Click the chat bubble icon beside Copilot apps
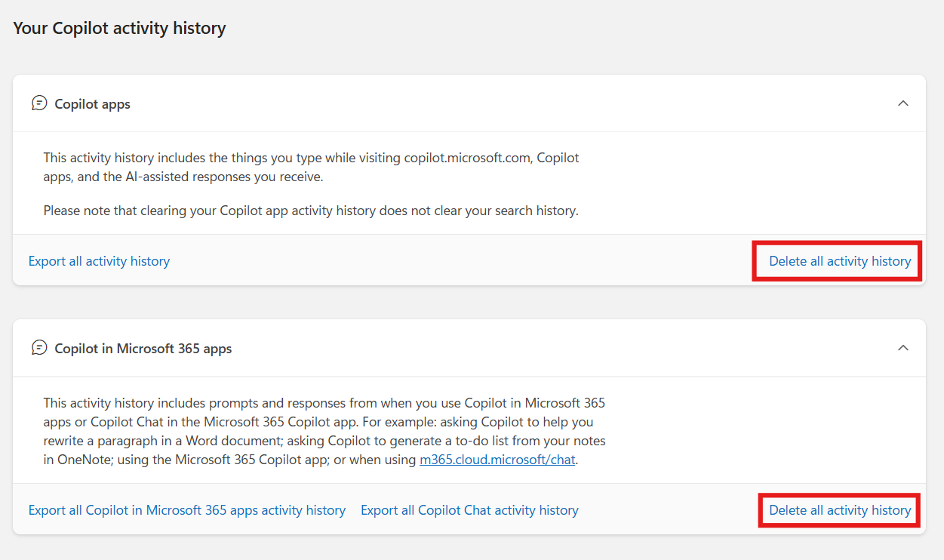 (x=39, y=103)
